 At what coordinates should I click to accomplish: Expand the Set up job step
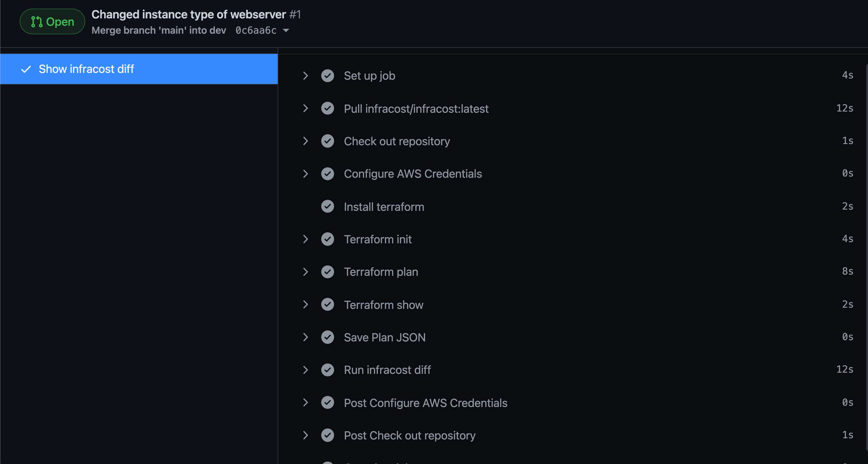(x=305, y=75)
